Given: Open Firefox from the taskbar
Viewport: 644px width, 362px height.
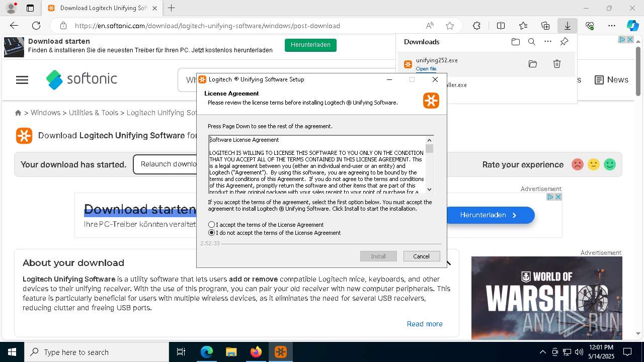Looking at the screenshot, I should click(256, 352).
